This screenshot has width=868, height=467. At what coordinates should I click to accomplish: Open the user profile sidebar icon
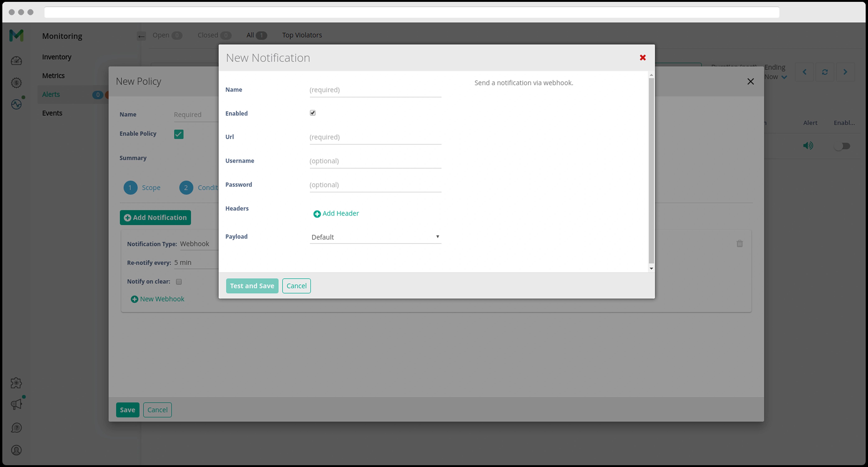16,450
